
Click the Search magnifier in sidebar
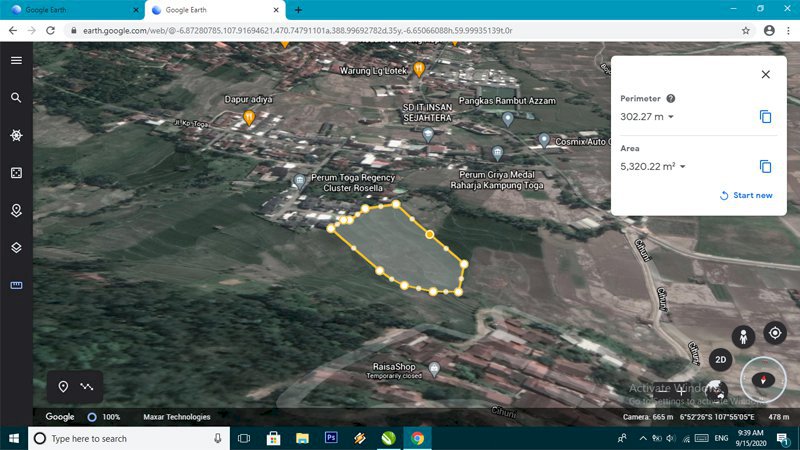pos(16,98)
